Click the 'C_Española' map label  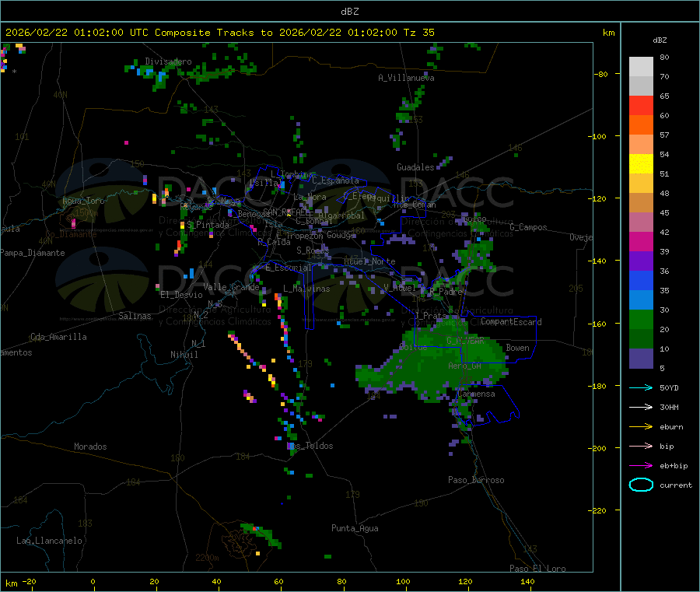[335, 180]
